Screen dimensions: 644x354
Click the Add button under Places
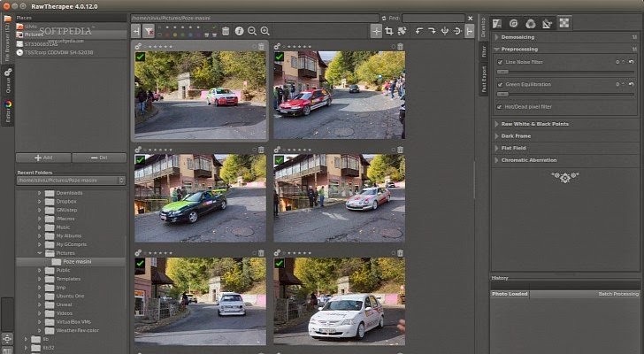tap(43, 158)
